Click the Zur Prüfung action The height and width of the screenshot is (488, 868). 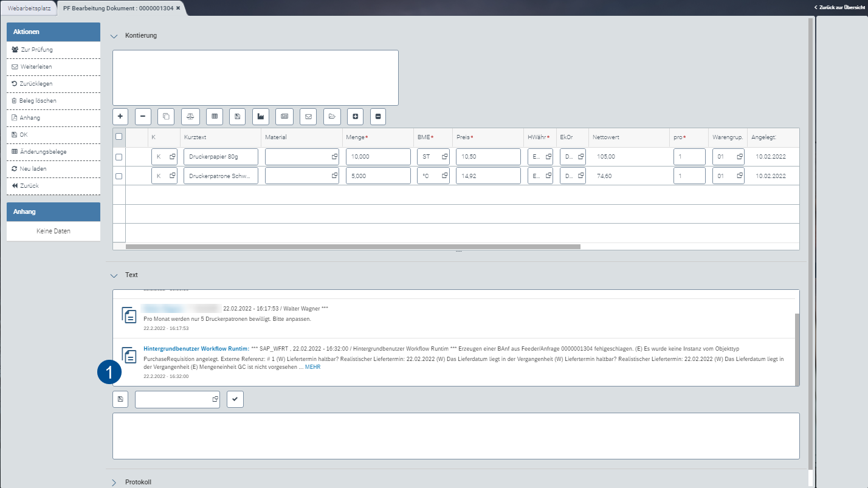[38, 49]
